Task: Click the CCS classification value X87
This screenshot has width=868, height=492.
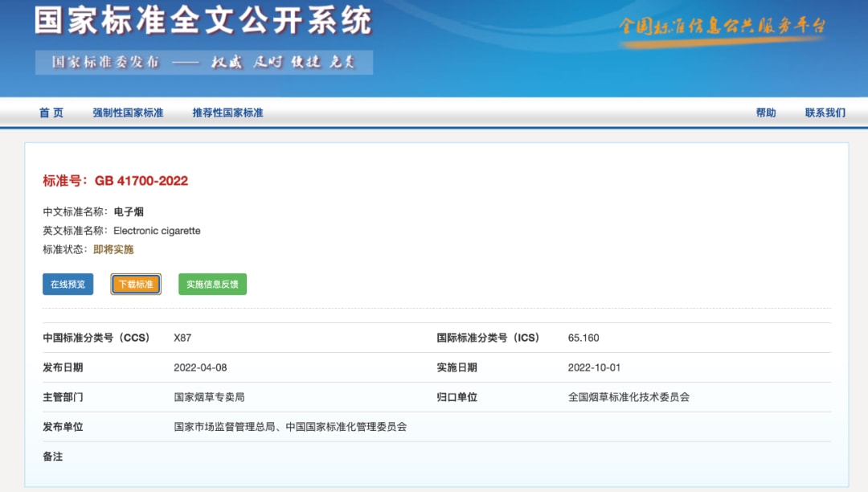Action: (182, 338)
